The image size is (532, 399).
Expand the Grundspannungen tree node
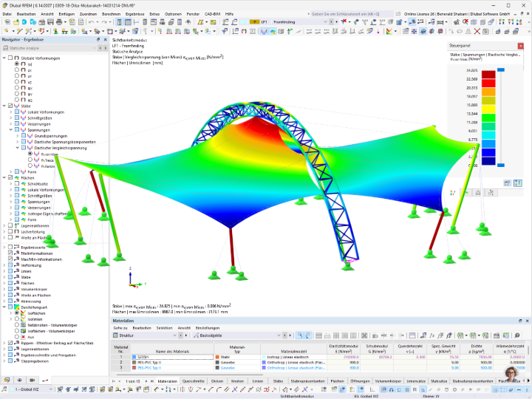coord(17,136)
